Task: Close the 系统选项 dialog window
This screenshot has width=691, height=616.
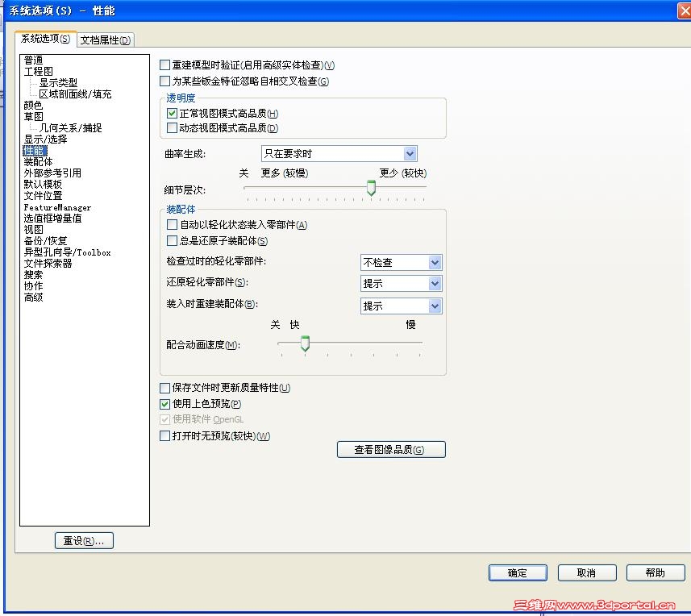Action: pos(685,11)
